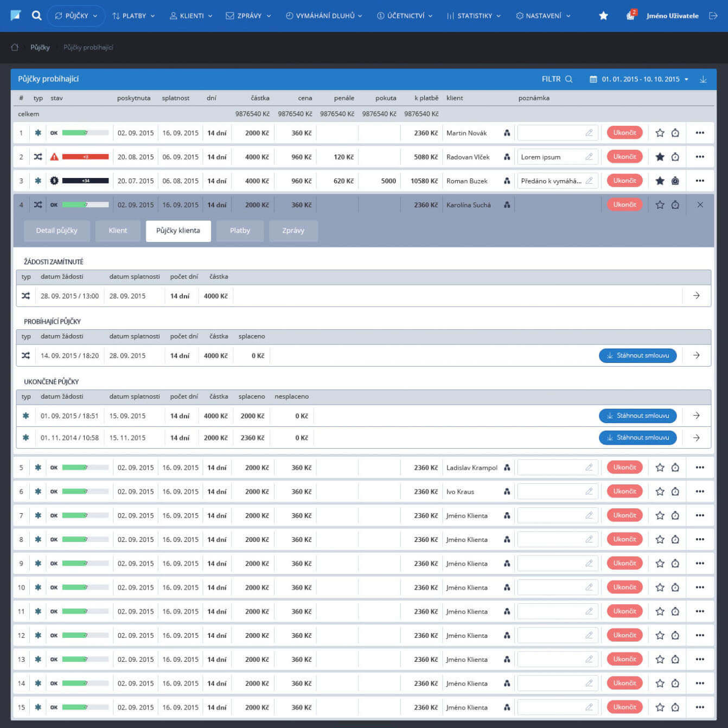Click Ukončit for Roman Buzek
Screen dimensions: 728x728
click(x=624, y=180)
